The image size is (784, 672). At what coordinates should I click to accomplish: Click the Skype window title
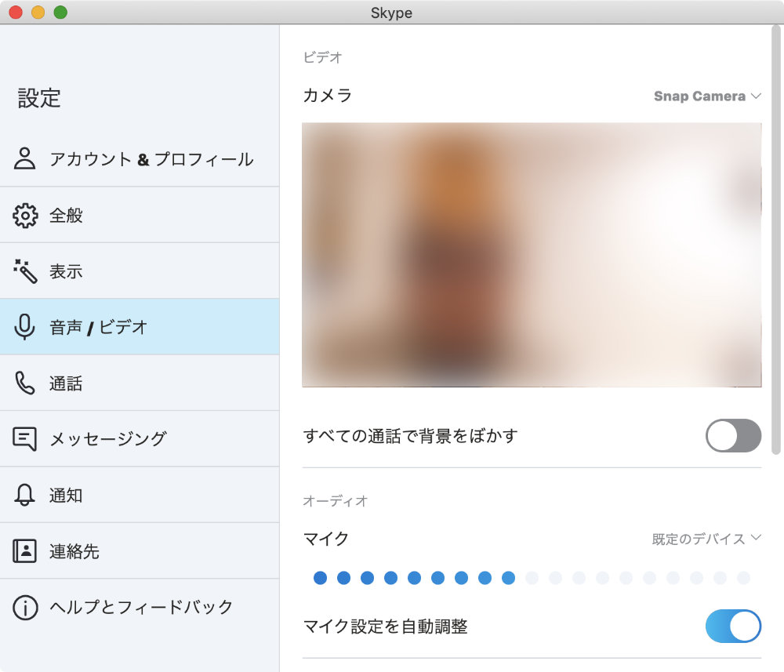pyautogui.click(x=391, y=13)
